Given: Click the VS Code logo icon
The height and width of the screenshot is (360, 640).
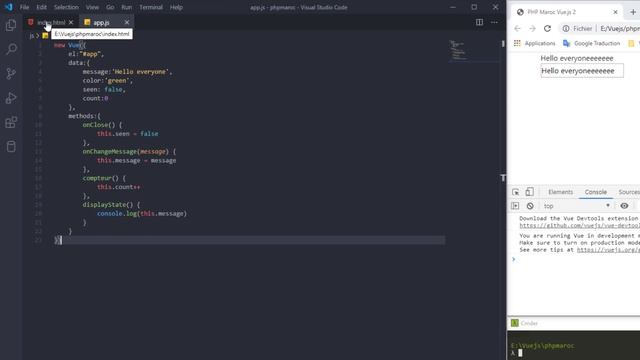Looking at the screenshot, I should pos(9,7).
